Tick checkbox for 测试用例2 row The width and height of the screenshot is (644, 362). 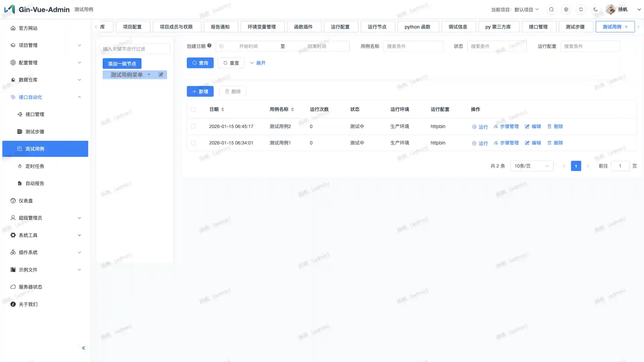[193, 126]
